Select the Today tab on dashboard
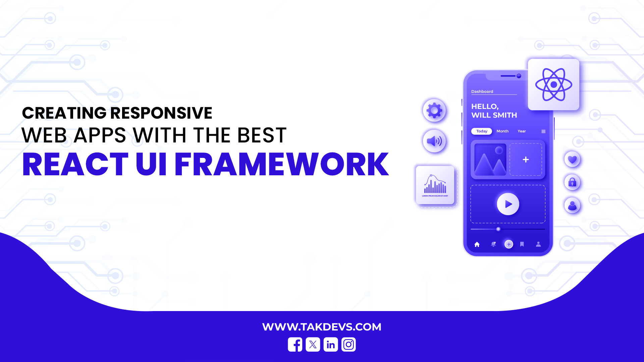The height and width of the screenshot is (362, 644). pos(482,131)
